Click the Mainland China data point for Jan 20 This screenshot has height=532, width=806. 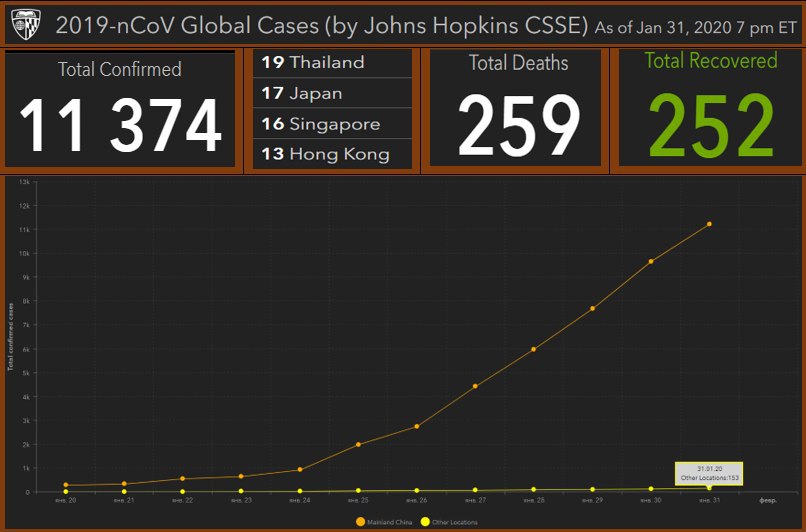tap(66, 485)
